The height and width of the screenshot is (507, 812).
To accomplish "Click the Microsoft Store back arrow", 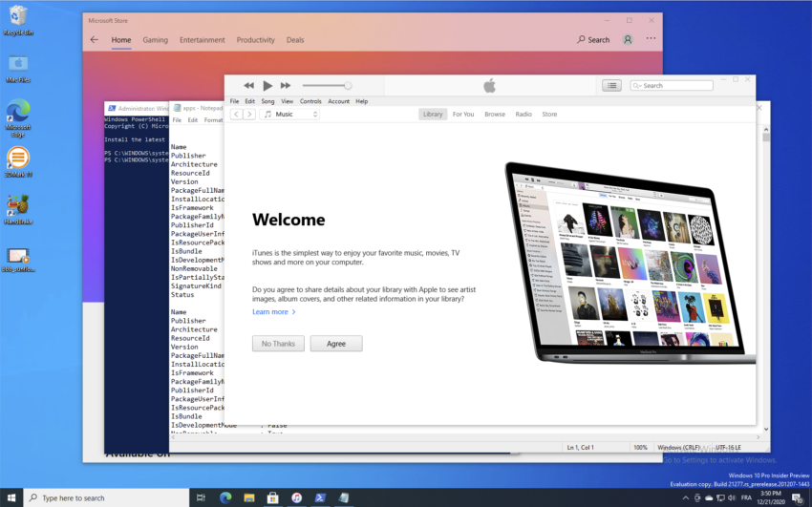I will [95, 40].
